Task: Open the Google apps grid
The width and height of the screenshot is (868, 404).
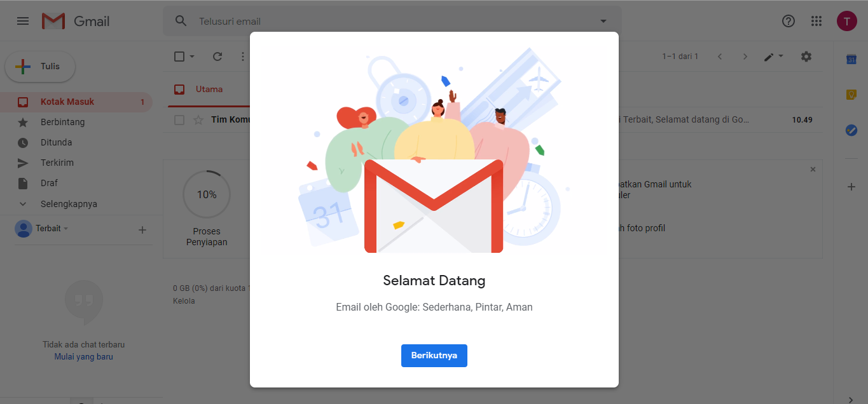Action: point(817,21)
